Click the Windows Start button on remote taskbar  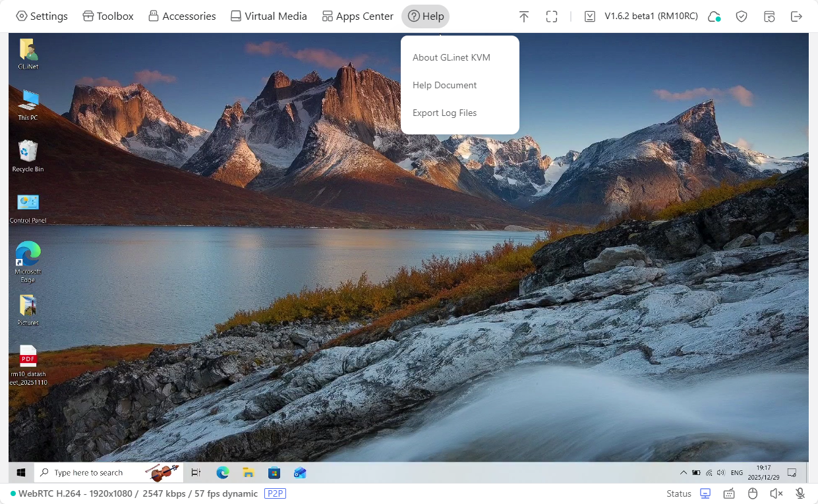(21, 472)
